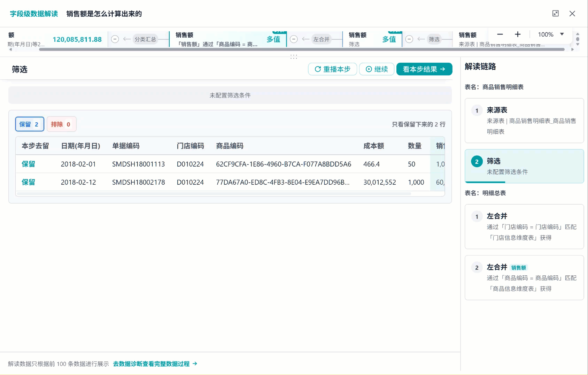
Task: Collapse the node before 分类汇总 step
Action: (x=115, y=39)
